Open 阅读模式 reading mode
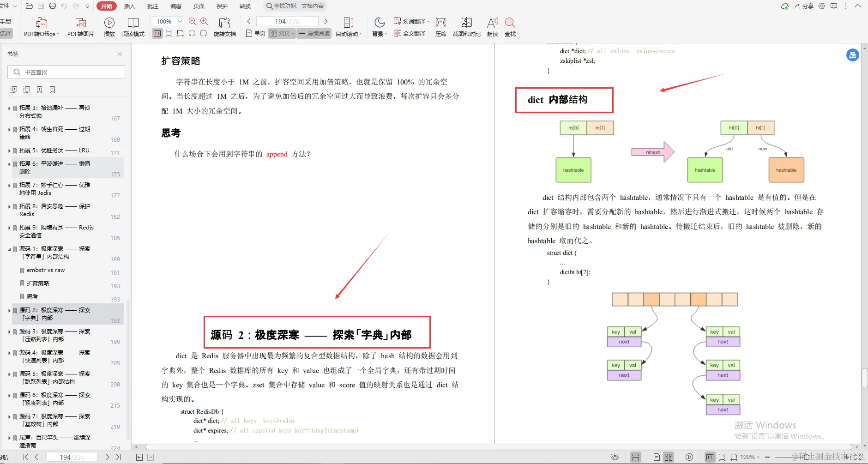 coord(133,27)
